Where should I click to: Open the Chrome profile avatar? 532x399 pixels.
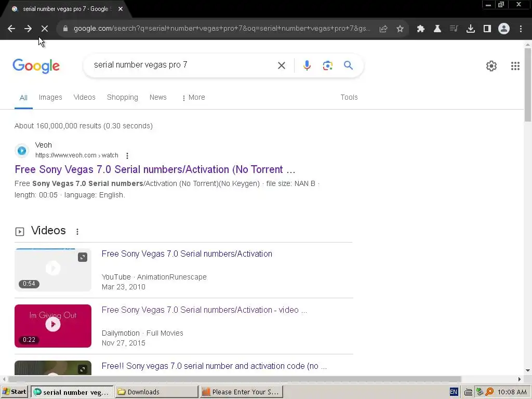[x=504, y=29]
